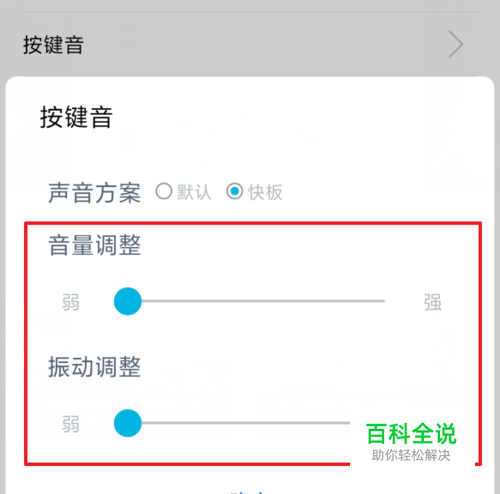
Task: Tap the 默认 sound scheme label text
Action: [194, 192]
